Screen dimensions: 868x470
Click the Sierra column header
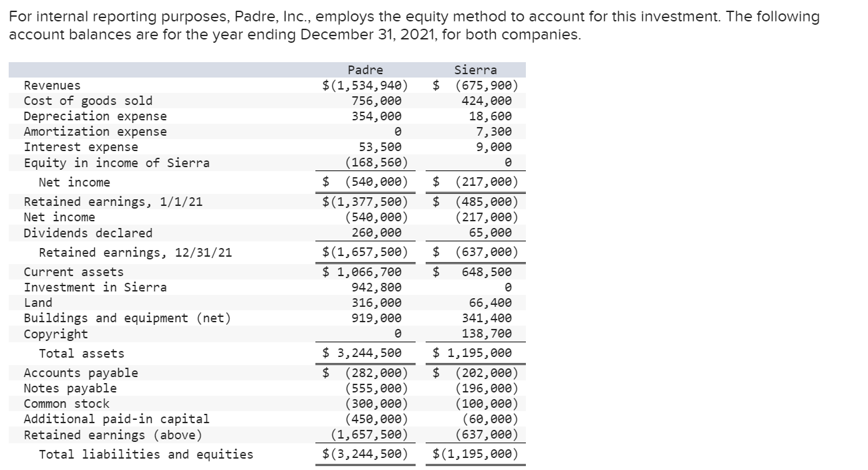tap(475, 70)
